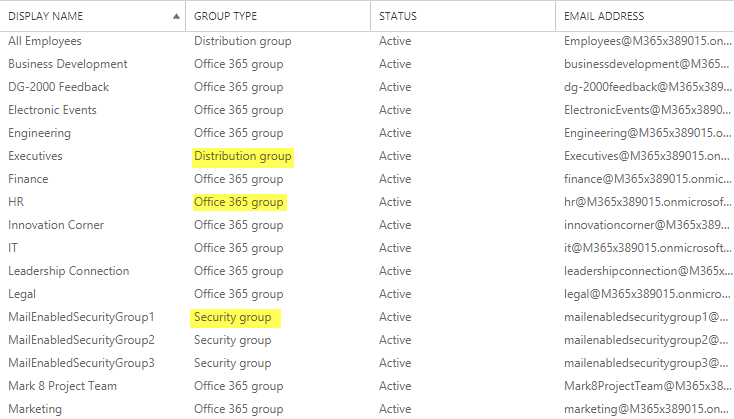734x419 pixels.
Task: Select the Leadership Connection group
Action: point(367,271)
